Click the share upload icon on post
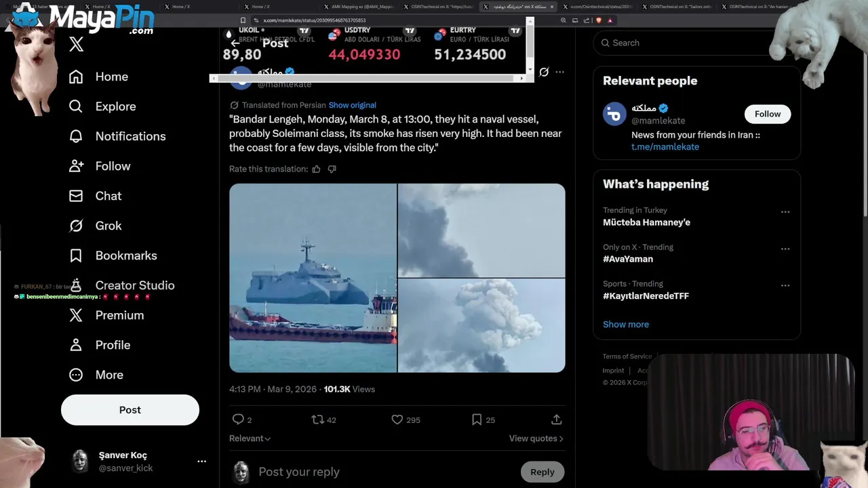Screen dimensions: 868x488 coord(556,420)
